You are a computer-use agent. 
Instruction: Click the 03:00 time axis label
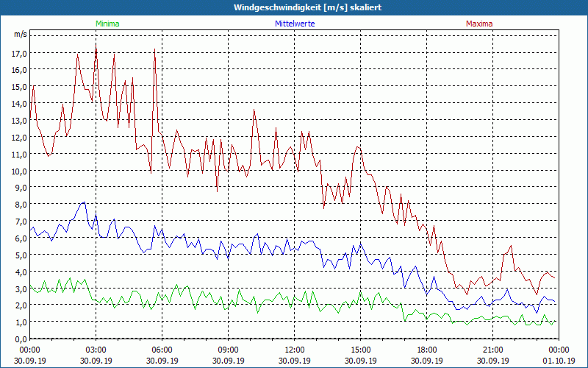96,350
